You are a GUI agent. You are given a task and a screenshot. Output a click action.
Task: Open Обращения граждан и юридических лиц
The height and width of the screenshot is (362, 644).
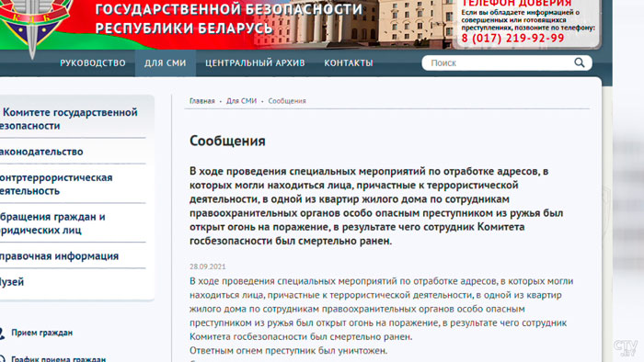52,223
